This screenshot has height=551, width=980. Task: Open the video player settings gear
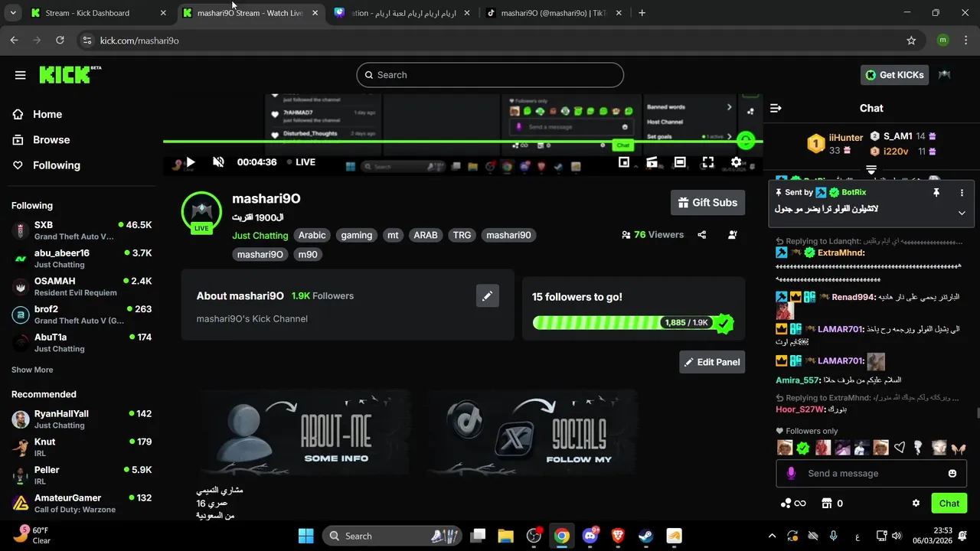coord(736,162)
